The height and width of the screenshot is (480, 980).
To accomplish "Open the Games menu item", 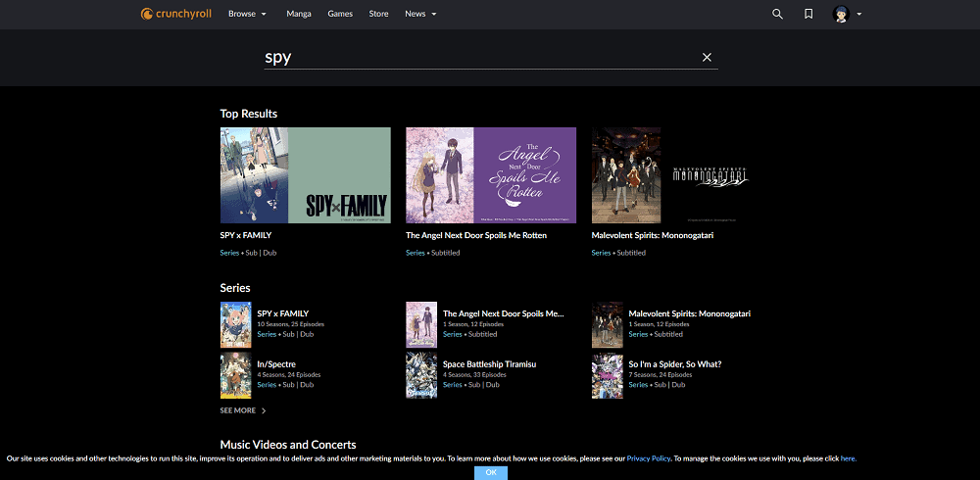I will click(340, 14).
